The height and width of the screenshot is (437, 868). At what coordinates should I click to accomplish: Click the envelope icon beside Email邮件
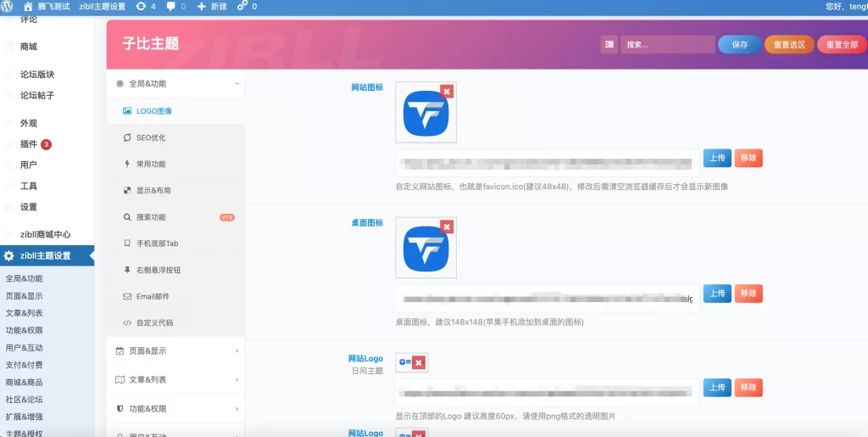[x=127, y=297]
